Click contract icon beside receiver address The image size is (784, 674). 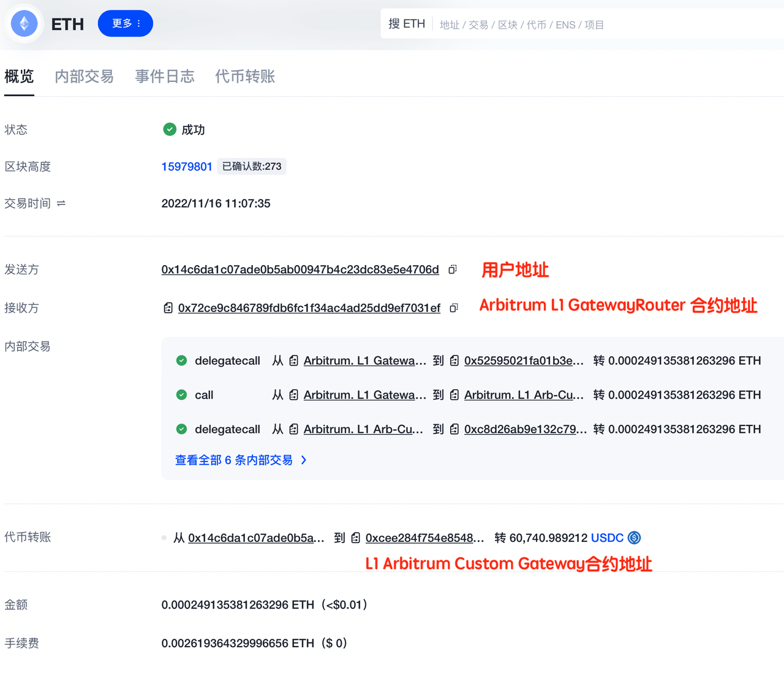coord(168,308)
